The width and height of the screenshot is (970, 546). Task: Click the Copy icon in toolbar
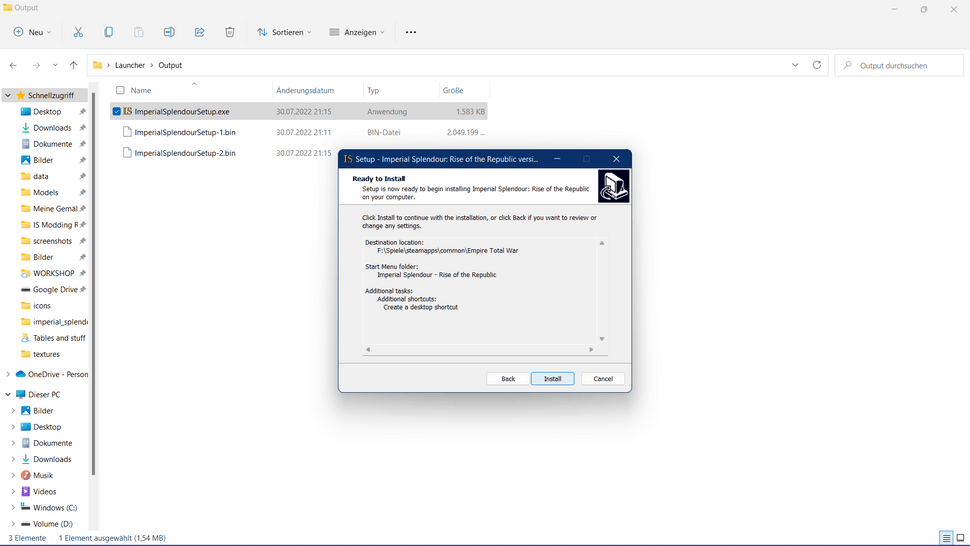click(108, 32)
